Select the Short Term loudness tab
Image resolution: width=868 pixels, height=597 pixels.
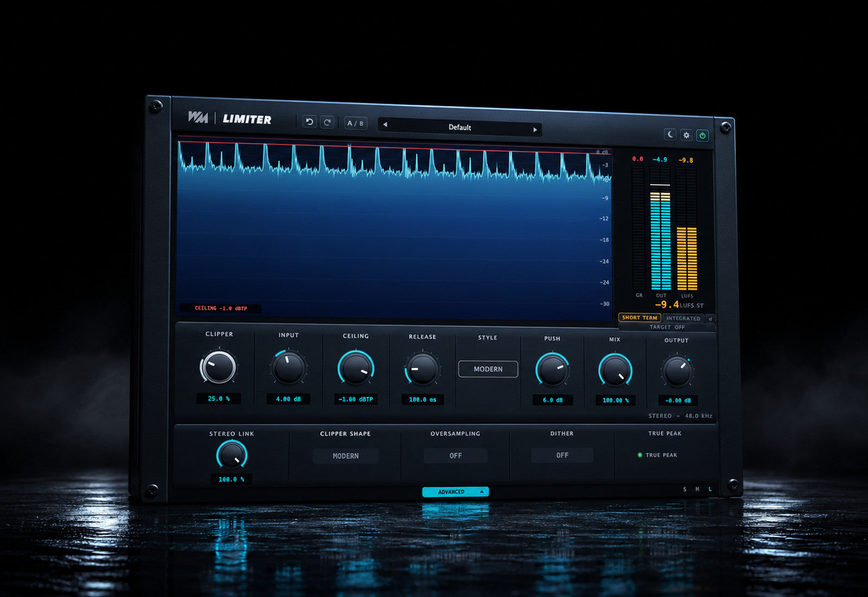[640, 317]
